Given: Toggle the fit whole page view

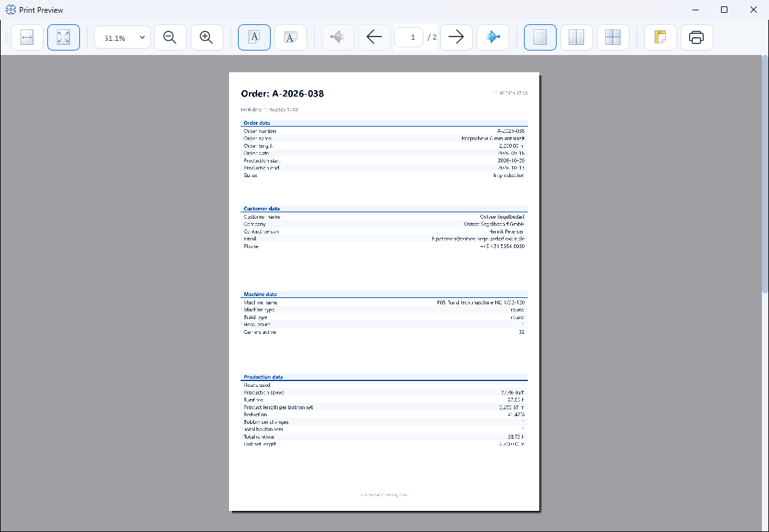Looking at the screenshot, I should pos(63,38).
